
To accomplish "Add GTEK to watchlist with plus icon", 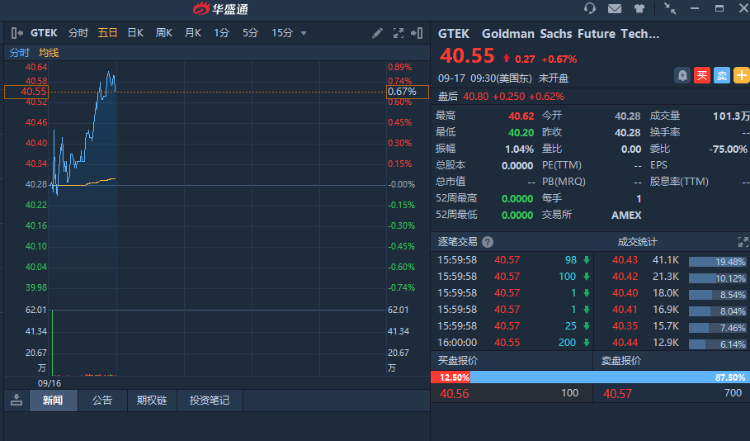I will point(741,75).
